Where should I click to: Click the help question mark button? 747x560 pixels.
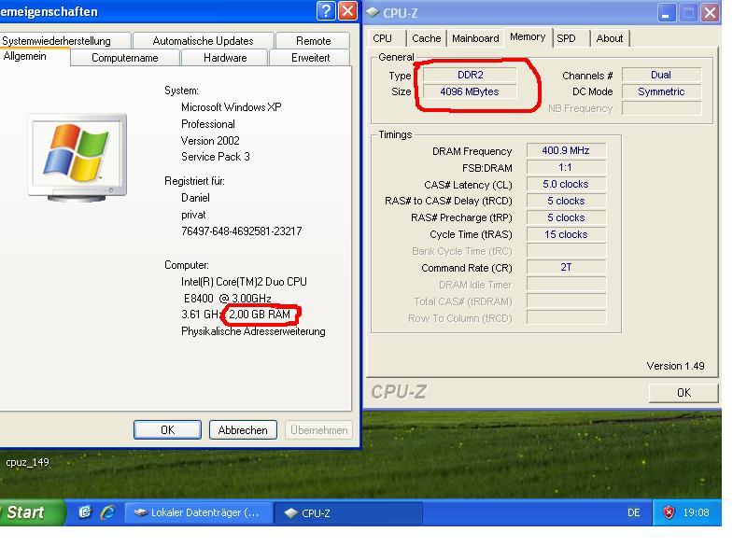point(326,10)
